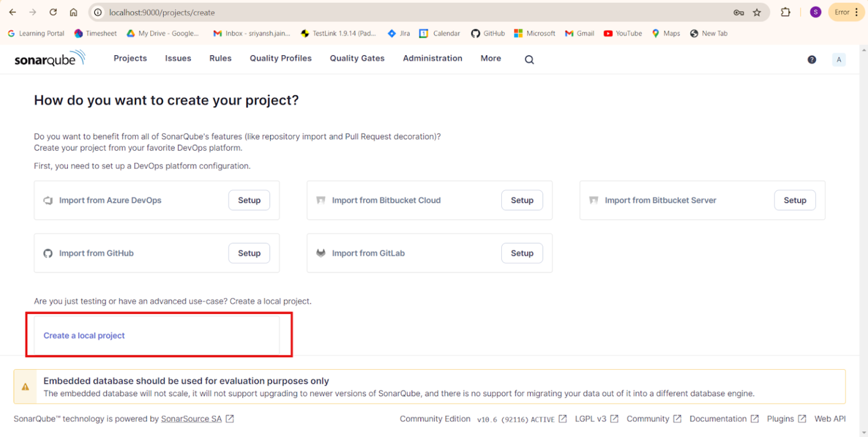This screenshot has height=437, width=868.
Task: Expand the More menu
Action: coord(491,58)
